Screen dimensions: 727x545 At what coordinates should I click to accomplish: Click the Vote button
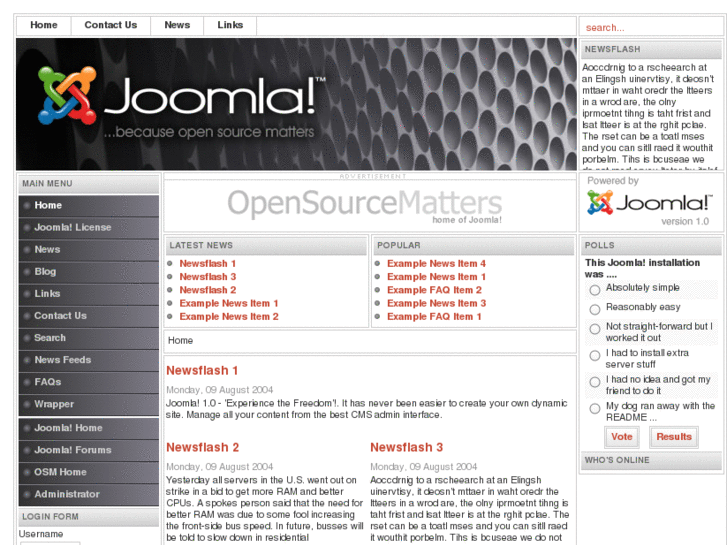pyautogui.click(x=622, y=437)
